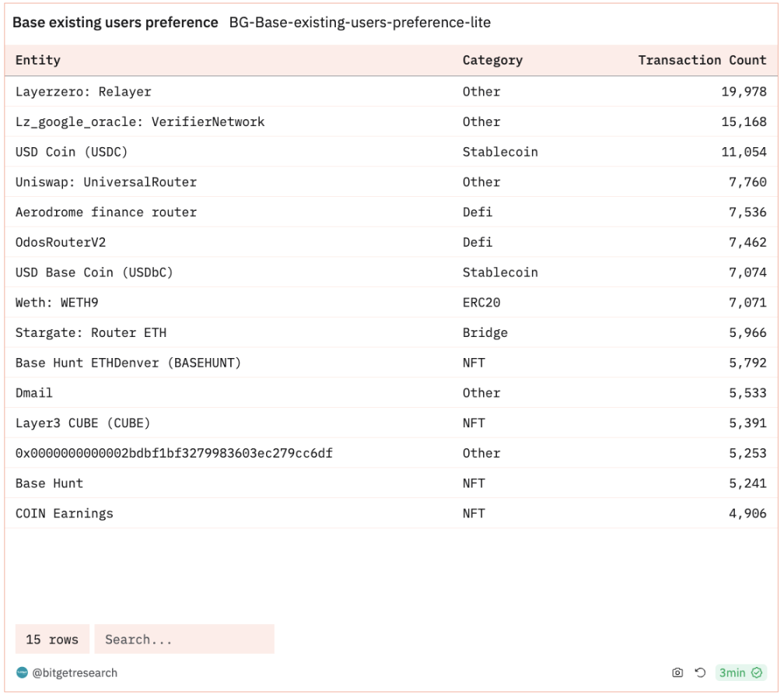Select the OdosRouterV2 cell

pyautogui.click(x=61, y=242)
